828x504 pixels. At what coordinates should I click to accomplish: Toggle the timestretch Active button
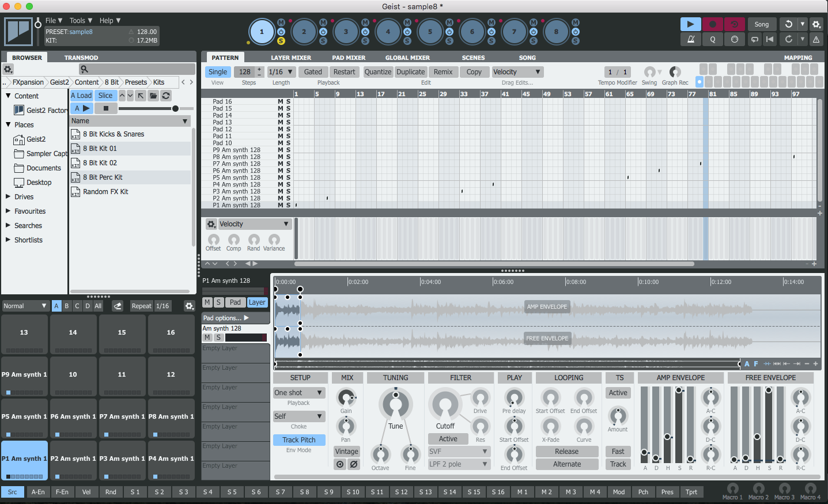(618, 393)
